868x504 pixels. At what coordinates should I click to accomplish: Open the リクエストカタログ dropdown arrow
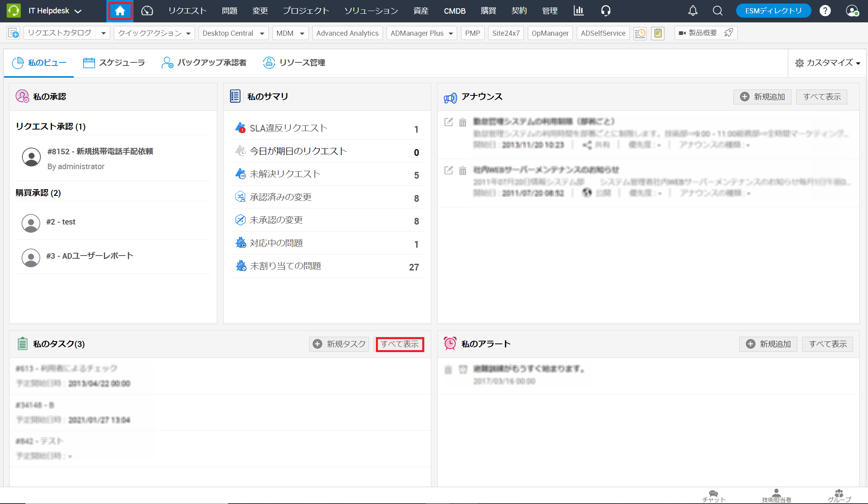(103, 33)
